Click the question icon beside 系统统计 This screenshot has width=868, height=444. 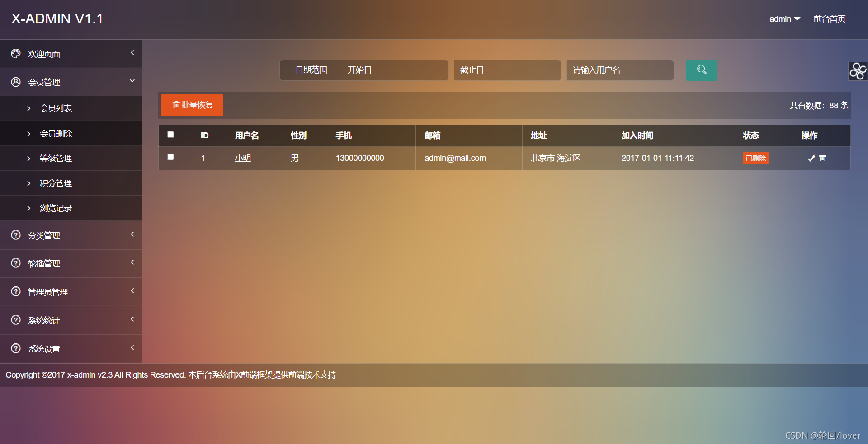[16, 320]
